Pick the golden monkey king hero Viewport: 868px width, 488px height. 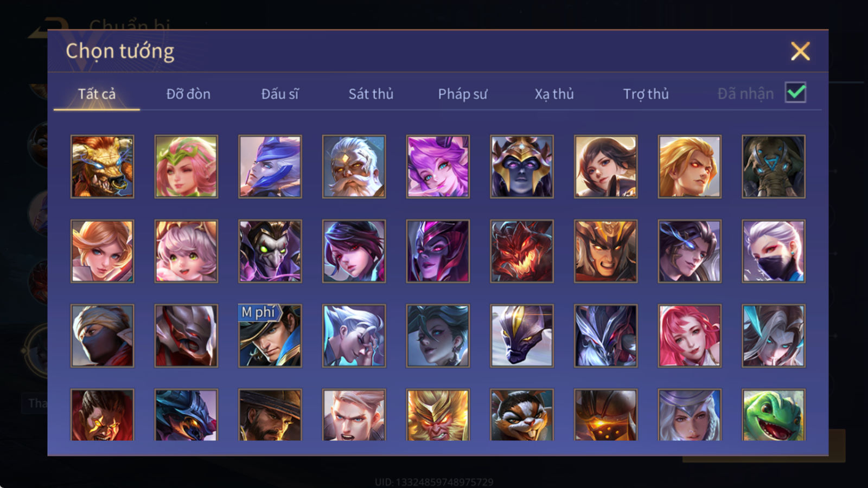point(438,414)
